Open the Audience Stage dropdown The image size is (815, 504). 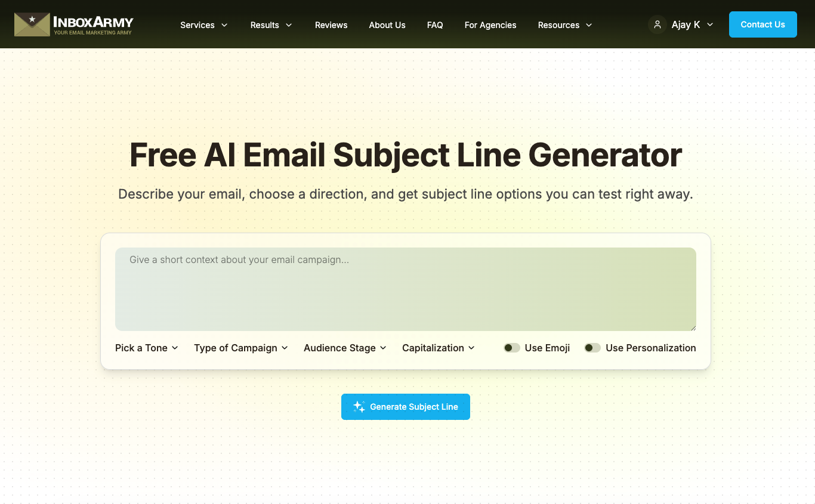[345, 348]
